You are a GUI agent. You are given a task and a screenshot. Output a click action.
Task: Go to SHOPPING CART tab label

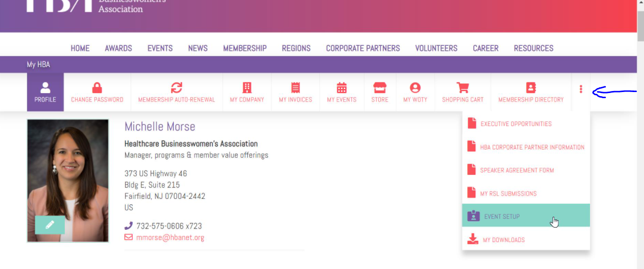pos(463,100)
